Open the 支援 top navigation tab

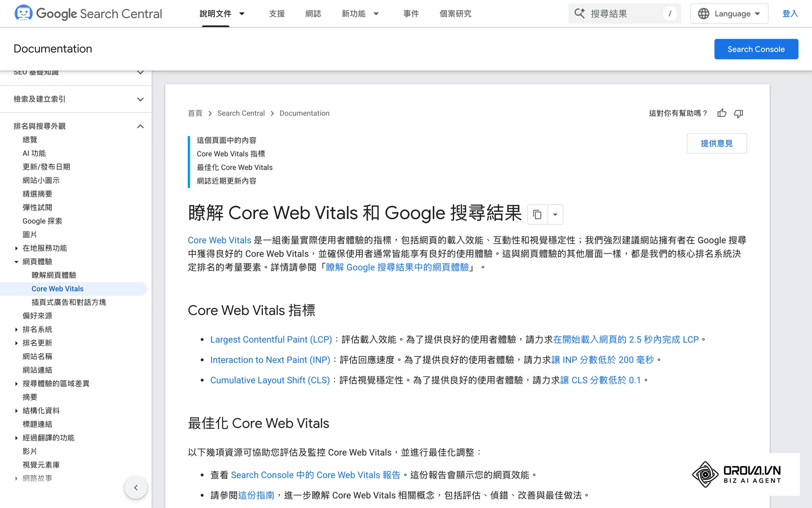(277, 14)
